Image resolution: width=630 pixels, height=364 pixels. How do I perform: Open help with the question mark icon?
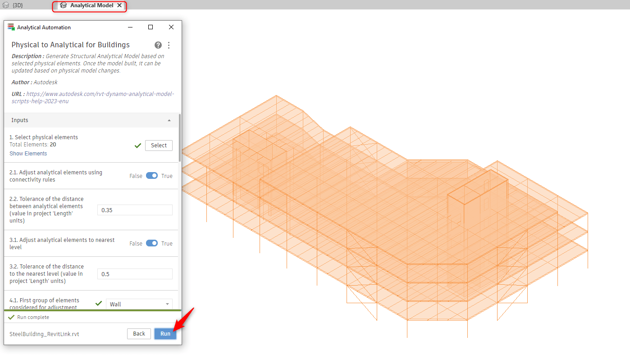click(x=158, y=45)
